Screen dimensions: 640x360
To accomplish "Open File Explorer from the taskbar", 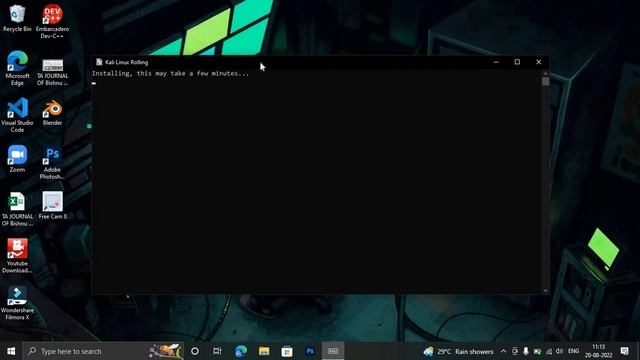I will 264,351.
